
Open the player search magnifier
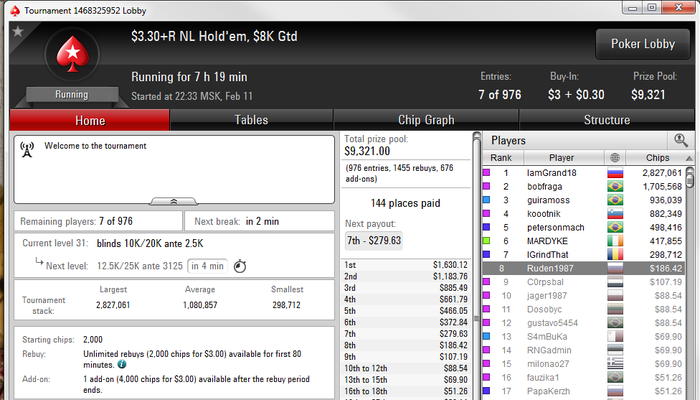[680, 140]
